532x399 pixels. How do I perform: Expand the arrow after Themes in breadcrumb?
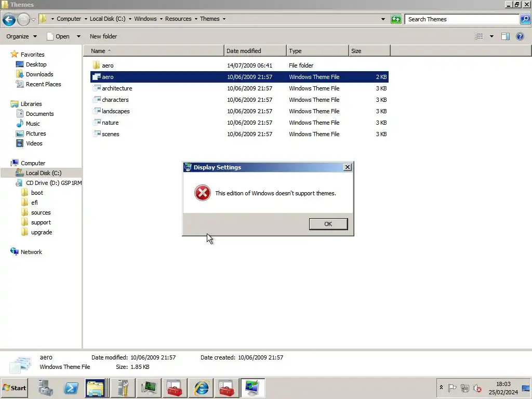(224, 19)
